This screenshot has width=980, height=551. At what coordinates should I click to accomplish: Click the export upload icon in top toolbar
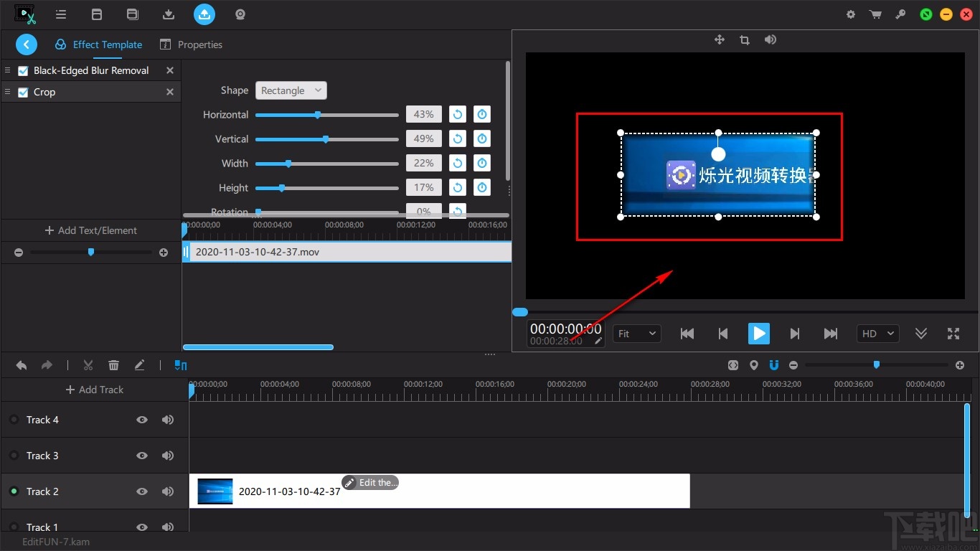point(204,14)
